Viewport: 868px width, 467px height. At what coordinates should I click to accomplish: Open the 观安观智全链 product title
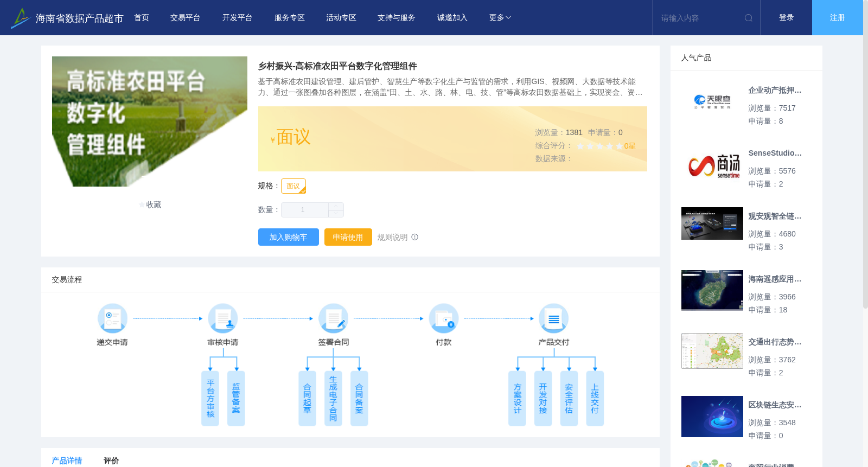pyautogui.click(x=775, y=216)
